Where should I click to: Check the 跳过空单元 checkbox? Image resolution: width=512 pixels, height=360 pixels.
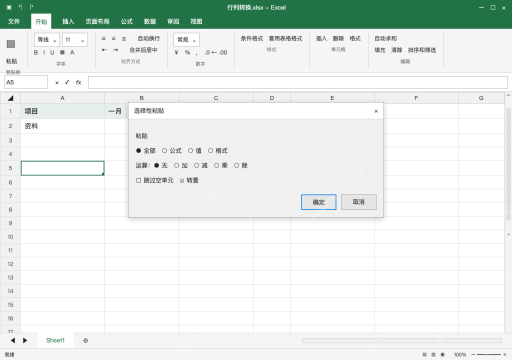[x=138, y=180]
